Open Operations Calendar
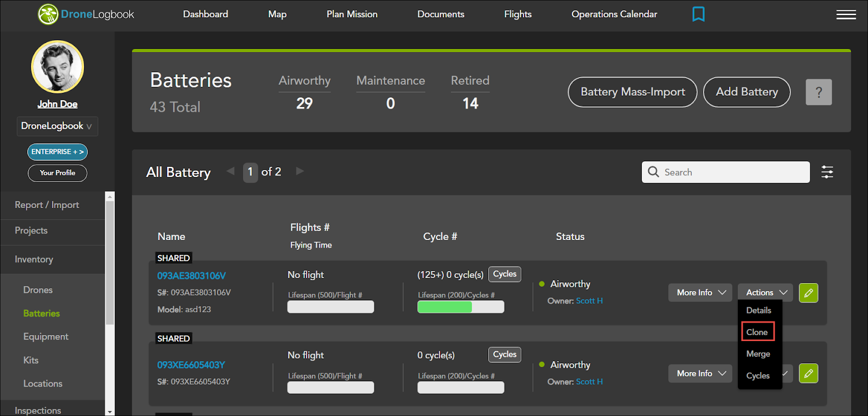The width and height of the screenshot is (868, 416). tap(614, 14)
